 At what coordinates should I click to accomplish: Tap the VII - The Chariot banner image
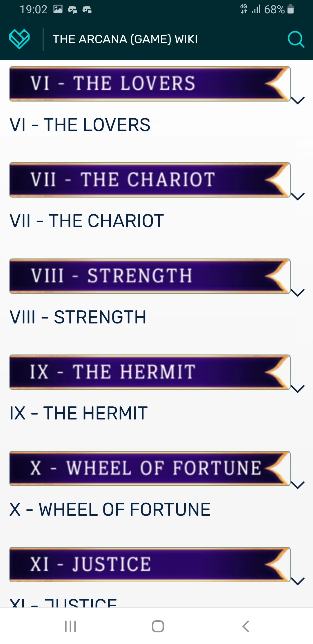coord(150,180)
